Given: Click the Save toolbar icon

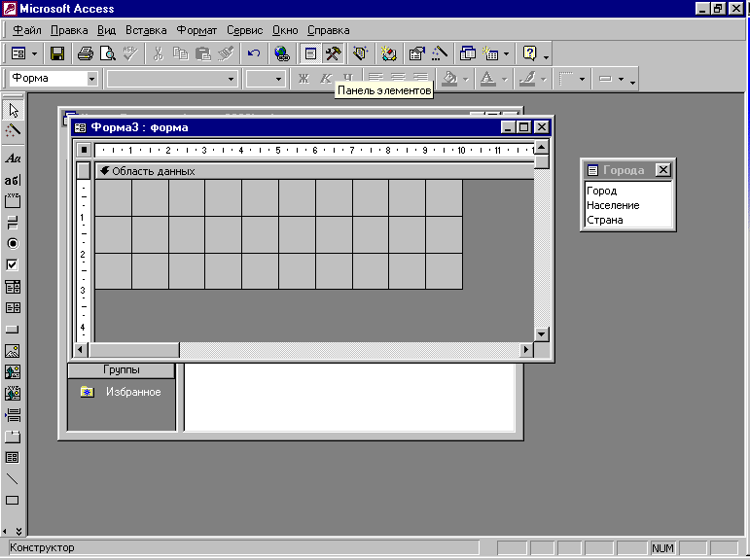Looking at the screenshot, I should [x=57, y=53].
